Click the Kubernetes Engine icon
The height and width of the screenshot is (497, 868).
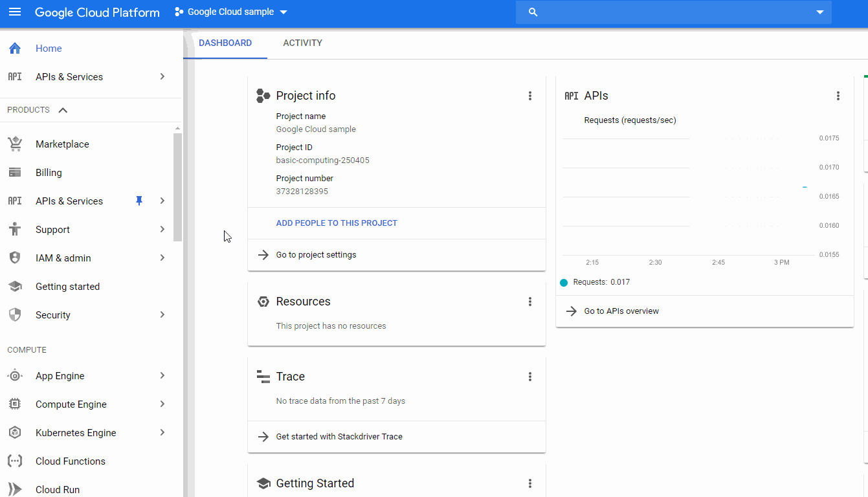(x=14, y=432)
